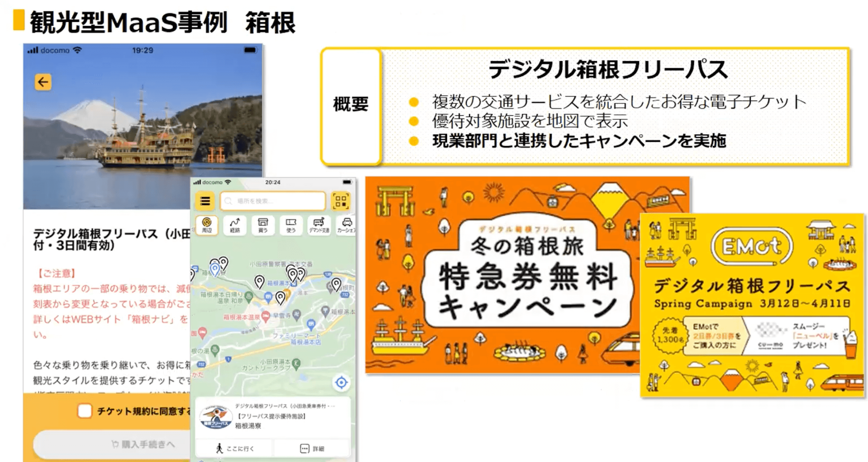Screen dimensions: 868x462
Task: Tap the ここに行く walk button
Action: (x=235, y=449)
